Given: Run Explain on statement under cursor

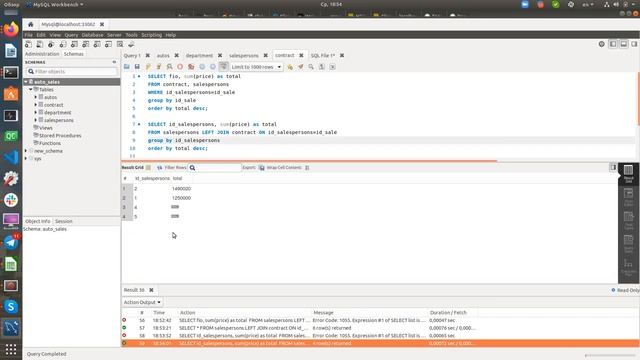Looking at the screenshot, I should (x=169, y=67).
